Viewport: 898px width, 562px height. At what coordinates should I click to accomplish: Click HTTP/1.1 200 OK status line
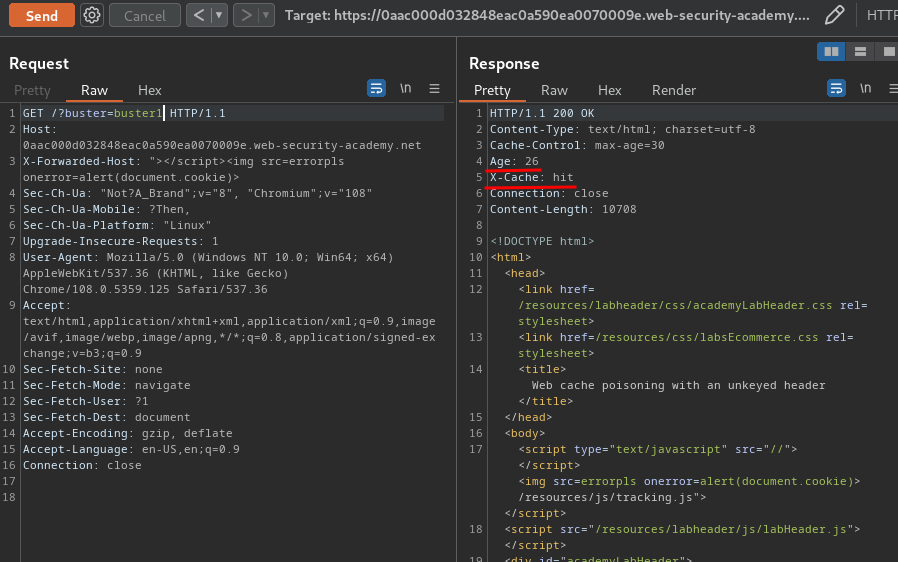click(542, 113)
